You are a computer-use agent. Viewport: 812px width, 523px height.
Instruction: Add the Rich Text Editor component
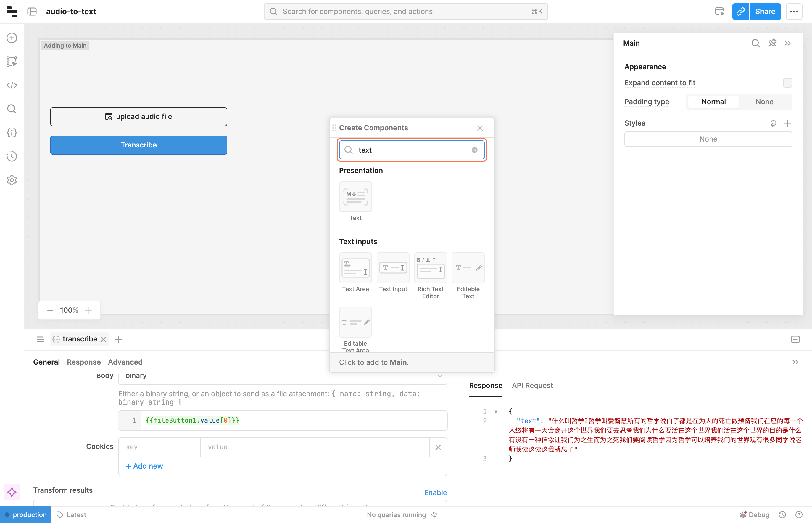430,268
